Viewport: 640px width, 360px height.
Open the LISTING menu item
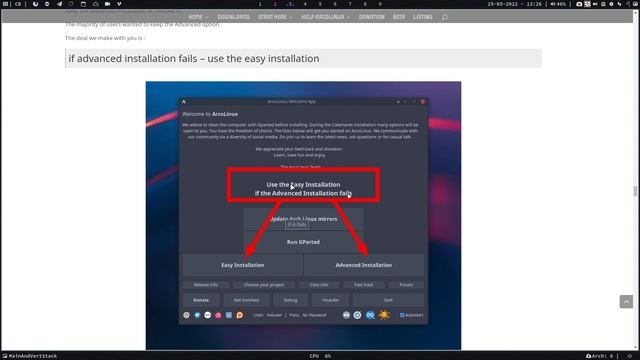tap(422, 17)
